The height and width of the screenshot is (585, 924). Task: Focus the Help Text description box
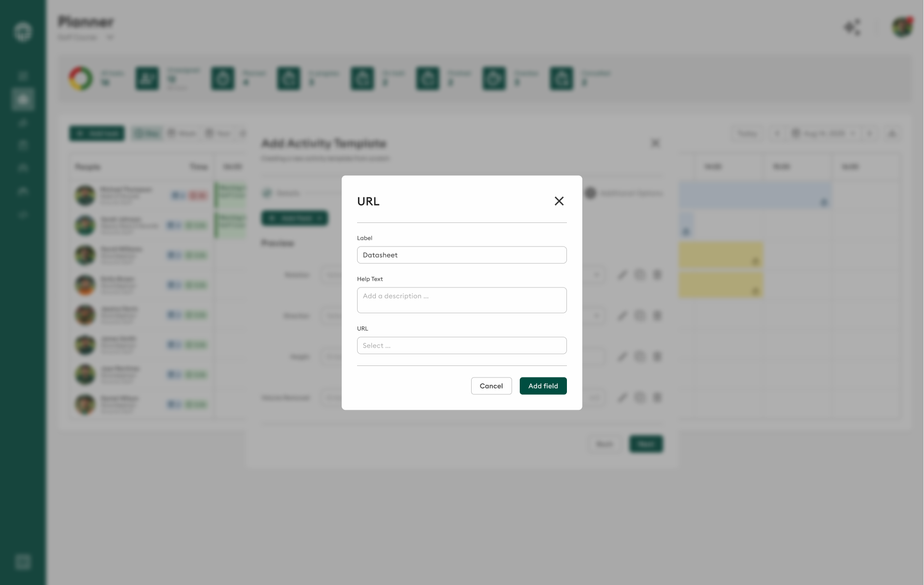(x=462, y=300)
